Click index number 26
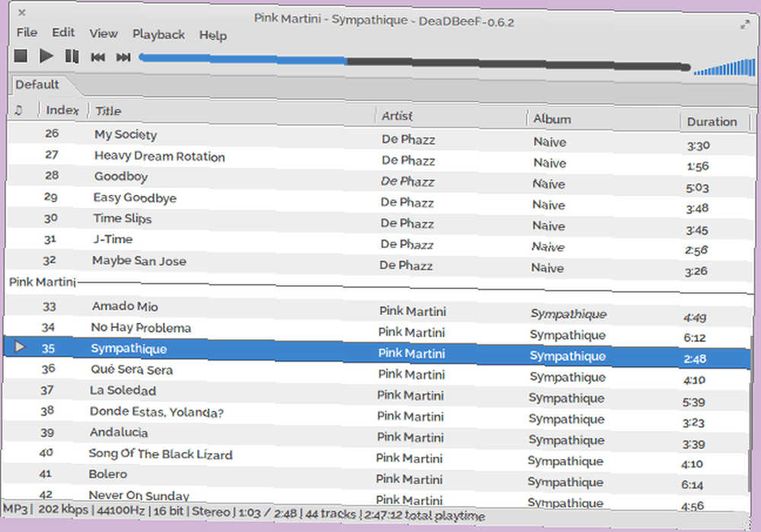 pyautogui.click(x=52, y=133)
